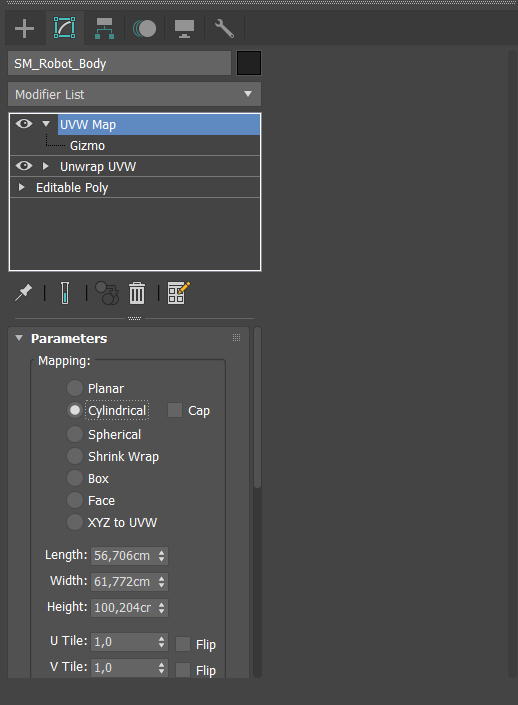Switch to the Modify panel tab
The width and height of the screenshot is (518, 705).
tap(65, 28)
